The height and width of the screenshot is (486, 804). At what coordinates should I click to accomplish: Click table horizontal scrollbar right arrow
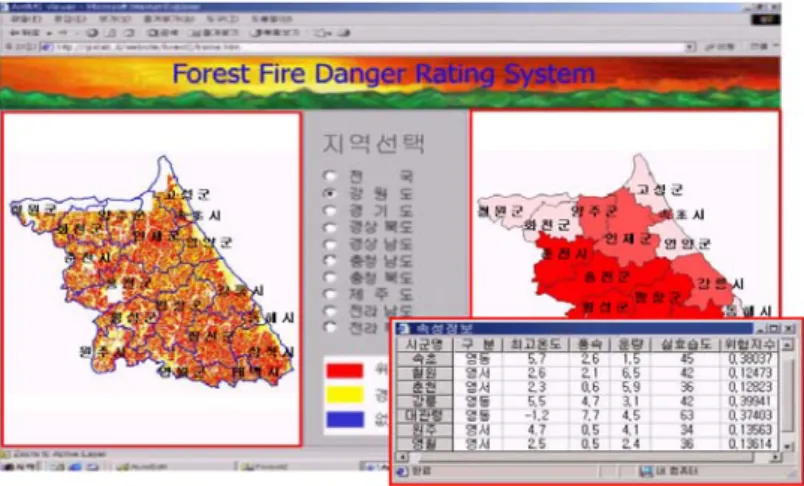click(775, 456)
